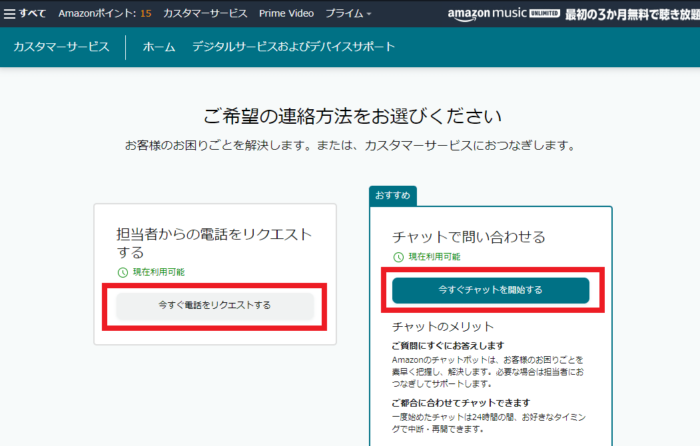Click 担当者からの電話をリクエストする heading
700x446 pixels.
pos(214,243)
